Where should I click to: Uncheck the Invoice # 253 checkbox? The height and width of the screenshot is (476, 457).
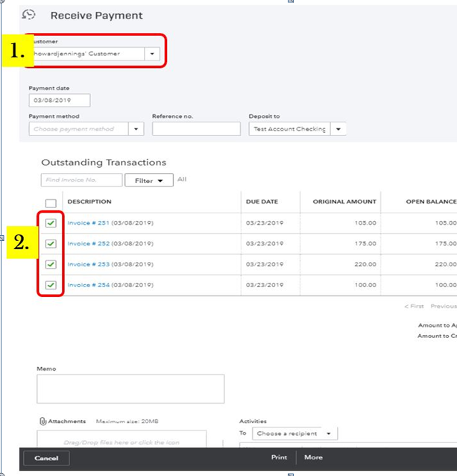[51, 264]
